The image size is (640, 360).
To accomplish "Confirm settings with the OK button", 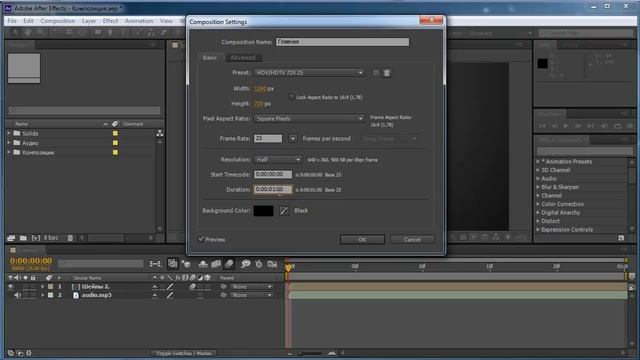I will click(362, 240).
